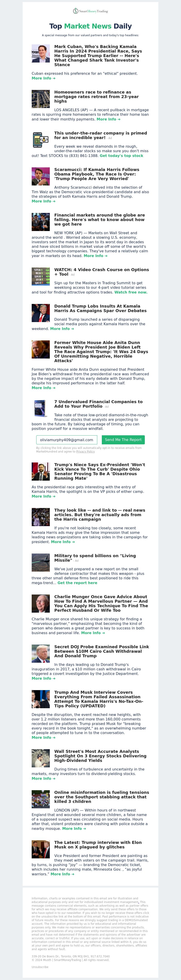This screenshot has width=181, height=980.
Task: Open the Charlie Munger article thumbnail
Action: [41, 604]
